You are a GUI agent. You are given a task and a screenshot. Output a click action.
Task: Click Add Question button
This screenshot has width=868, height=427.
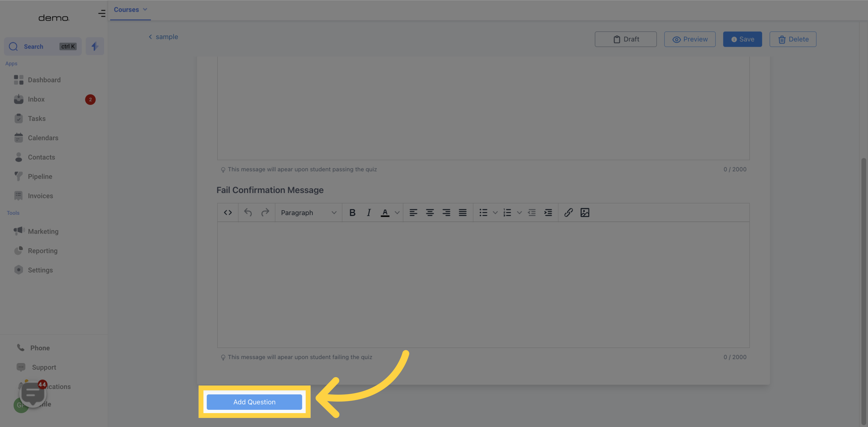254,402
